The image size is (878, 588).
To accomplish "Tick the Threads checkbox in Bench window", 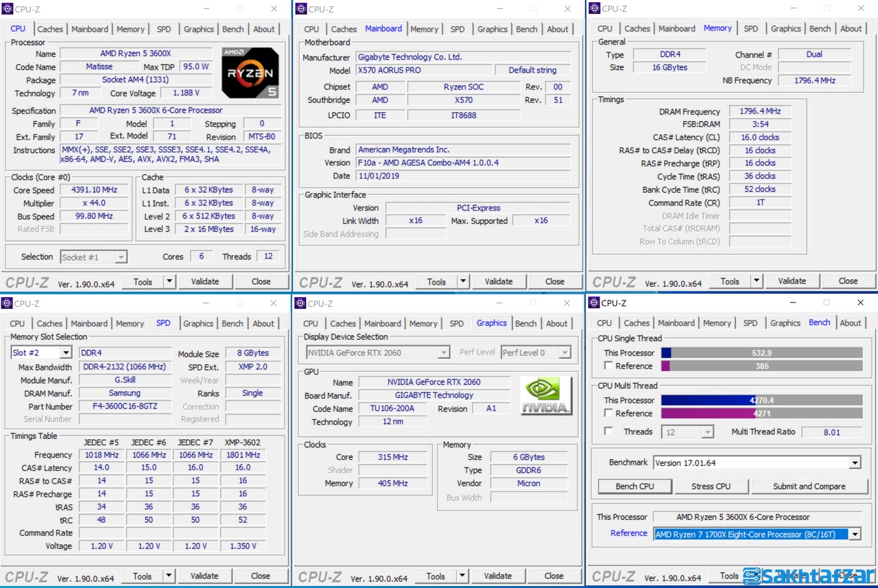I will [x=608, y=431].
